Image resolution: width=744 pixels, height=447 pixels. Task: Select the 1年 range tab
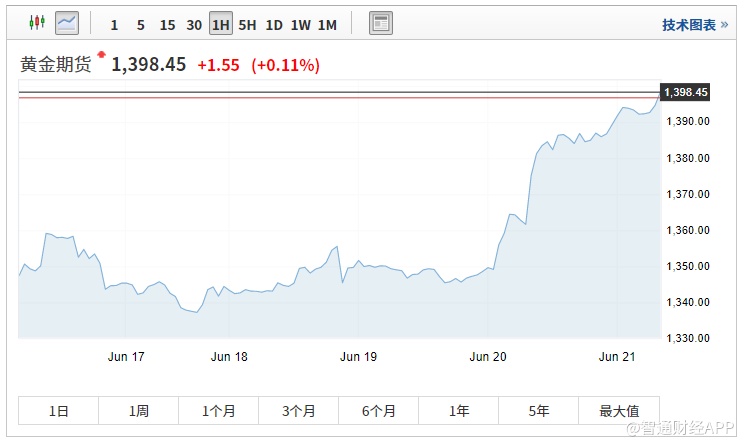click(x=459, y=410)
